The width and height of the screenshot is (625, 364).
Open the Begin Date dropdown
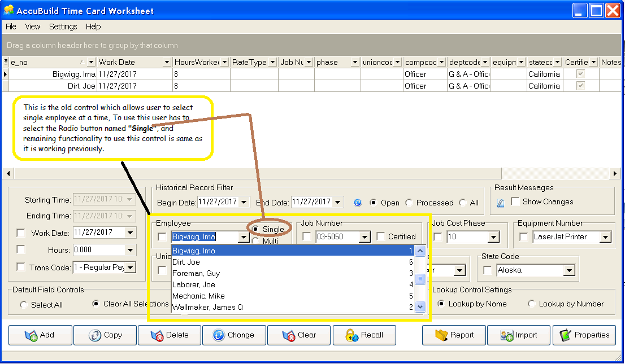click(x=244, y=202)
